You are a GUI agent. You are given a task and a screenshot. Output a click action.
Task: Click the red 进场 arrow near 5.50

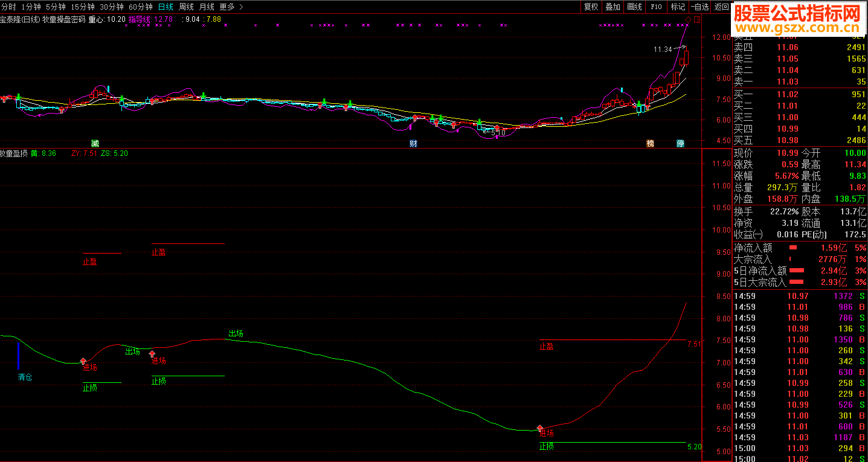(541, 428)
